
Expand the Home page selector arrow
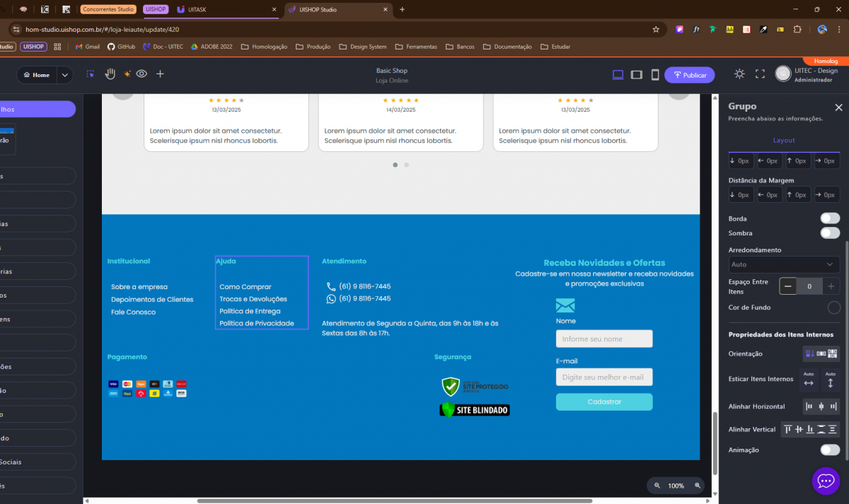tap(64, 75)
